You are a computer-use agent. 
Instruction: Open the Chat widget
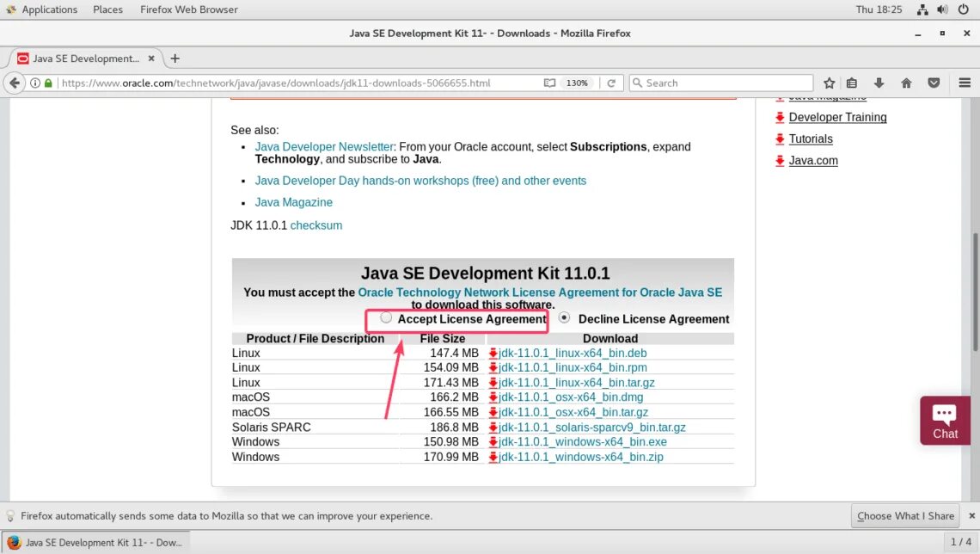945,420
